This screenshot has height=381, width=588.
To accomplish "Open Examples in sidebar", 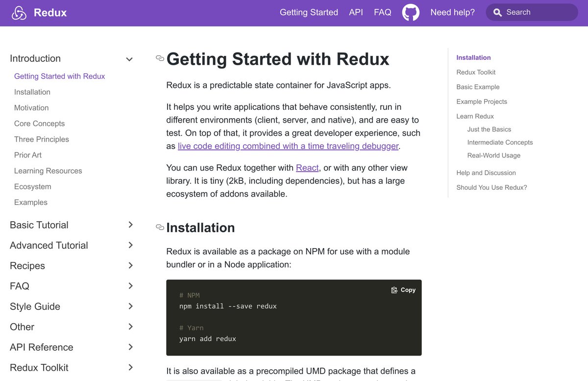I will [31, 202].
